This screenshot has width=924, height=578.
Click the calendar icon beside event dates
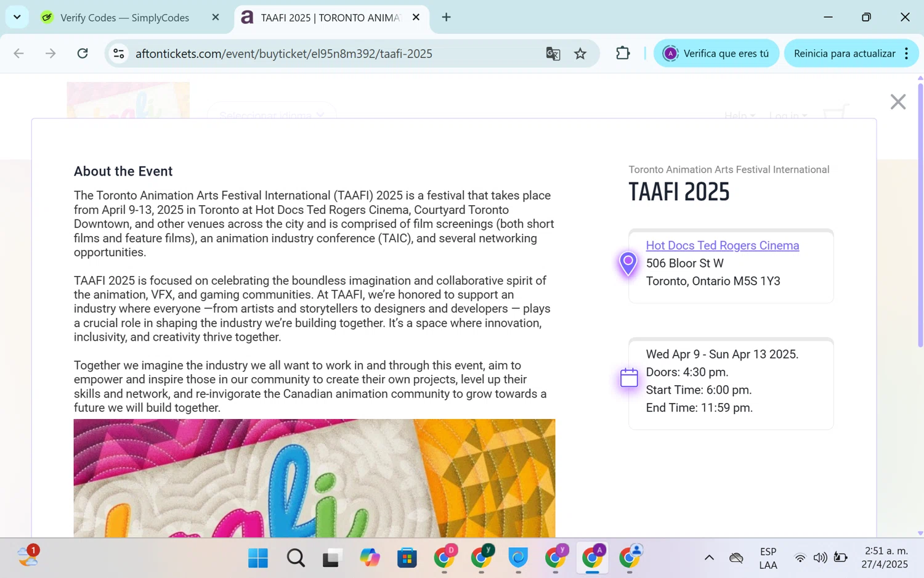coord(629,378)
